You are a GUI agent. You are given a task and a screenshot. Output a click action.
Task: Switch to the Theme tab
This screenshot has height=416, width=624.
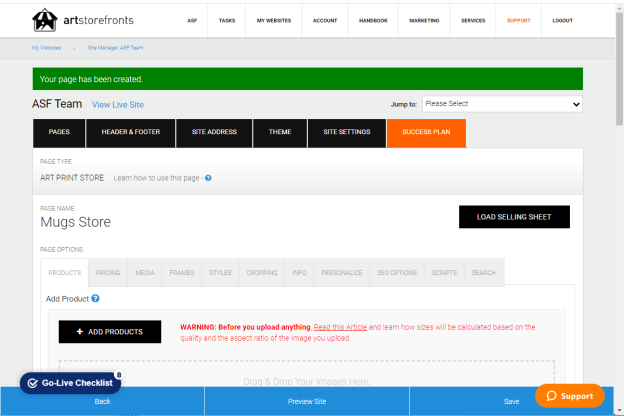(x=280, y=133)
